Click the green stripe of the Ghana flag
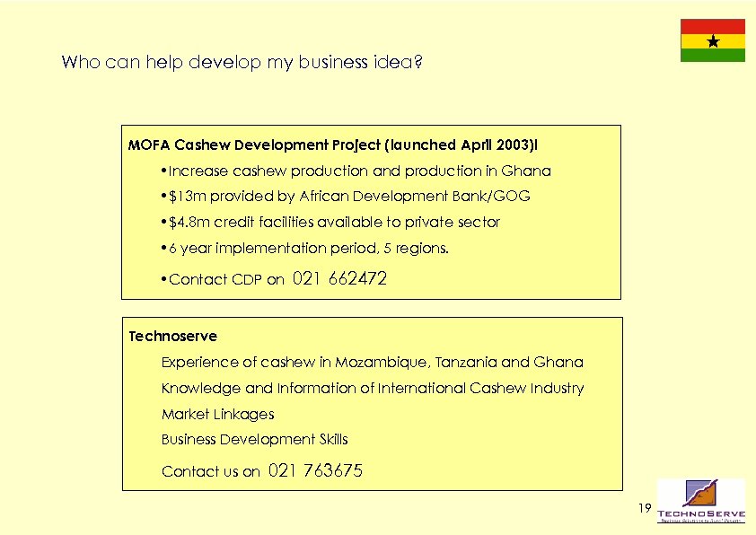This screenshot has width=756, height=535. click(x=712, y=56)
